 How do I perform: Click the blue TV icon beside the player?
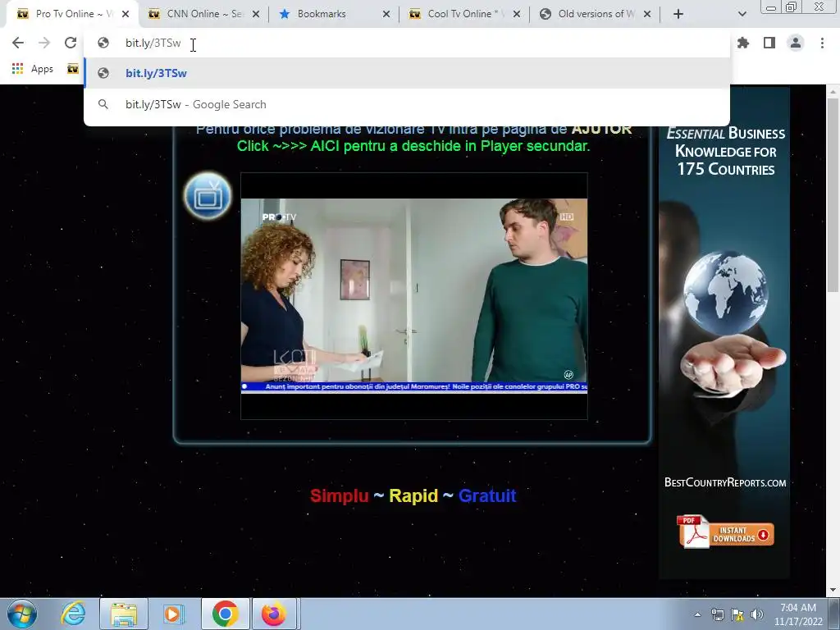click(208, 196)
